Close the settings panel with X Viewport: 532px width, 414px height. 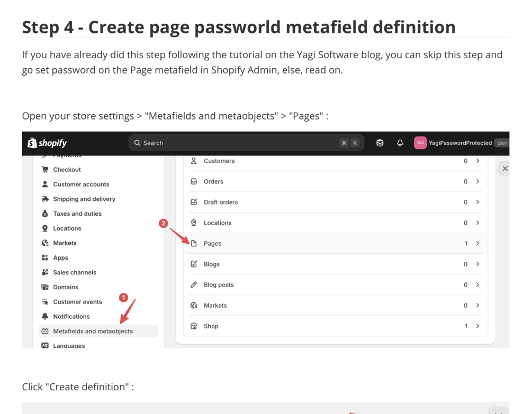pyautogui.click(x=505, y=169)
